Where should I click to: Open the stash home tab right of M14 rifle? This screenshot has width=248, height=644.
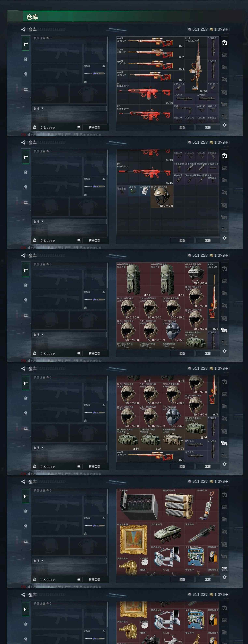coord(224,43)
